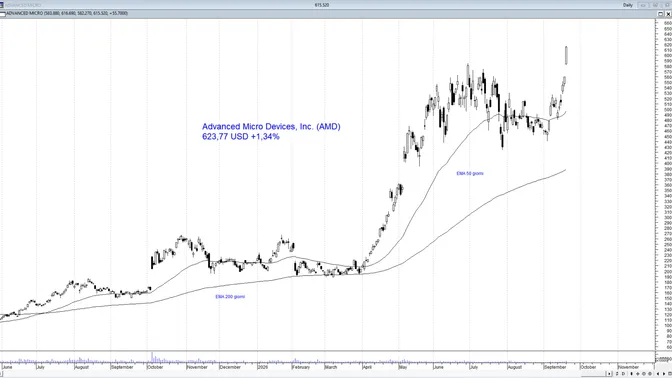
Task: Click the 623,77 USD +1,34% annotation
Action: pos(241,137)
